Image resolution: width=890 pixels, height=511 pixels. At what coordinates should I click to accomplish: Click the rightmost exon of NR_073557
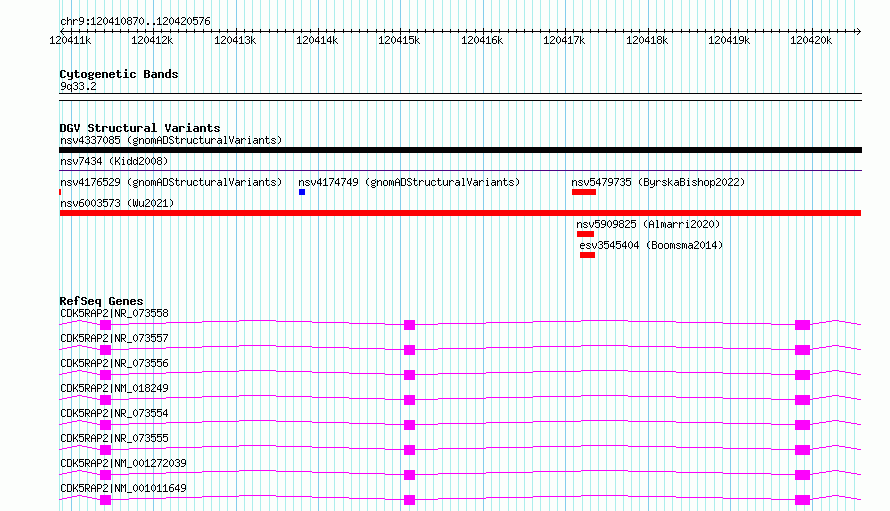tap(803, 350)
